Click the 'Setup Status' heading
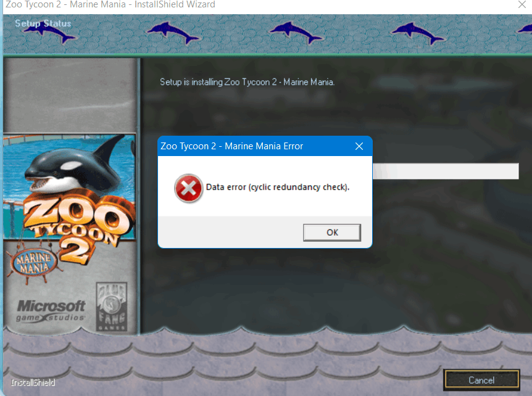 (43, 23)
